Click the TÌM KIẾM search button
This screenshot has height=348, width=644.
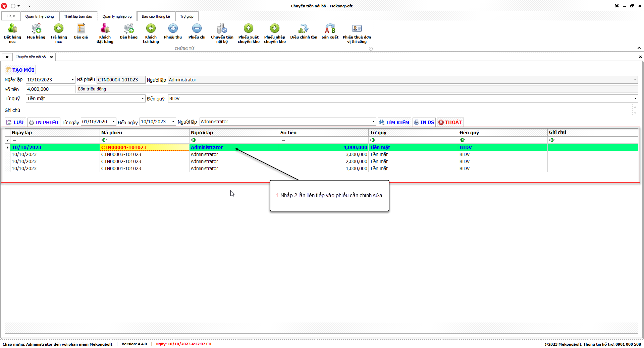click(394, 122)
